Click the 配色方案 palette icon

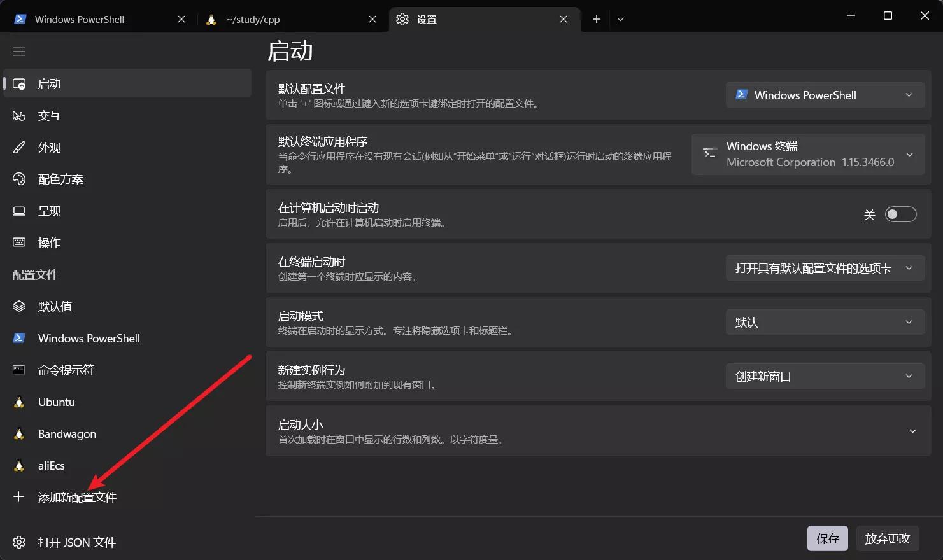point(19,179)
